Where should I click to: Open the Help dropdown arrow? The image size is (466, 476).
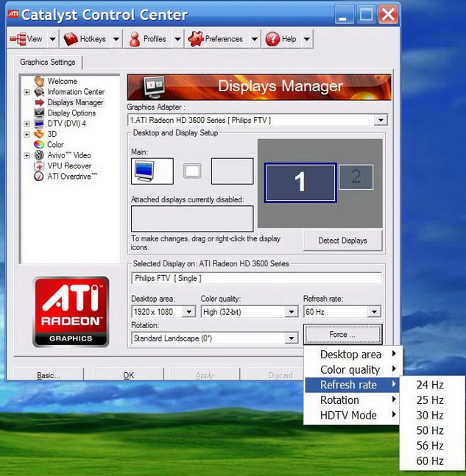(307, 39)
